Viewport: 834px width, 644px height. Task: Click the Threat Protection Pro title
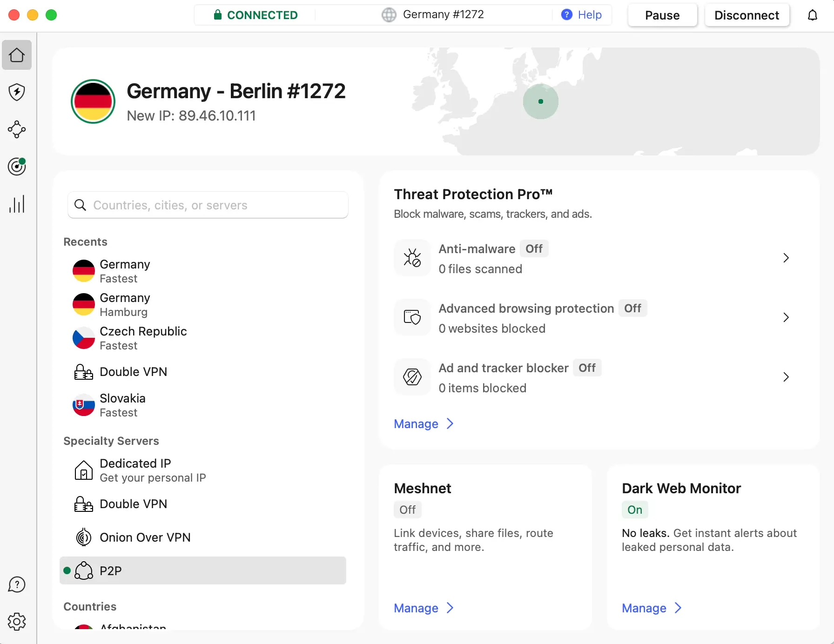point(473,194)
